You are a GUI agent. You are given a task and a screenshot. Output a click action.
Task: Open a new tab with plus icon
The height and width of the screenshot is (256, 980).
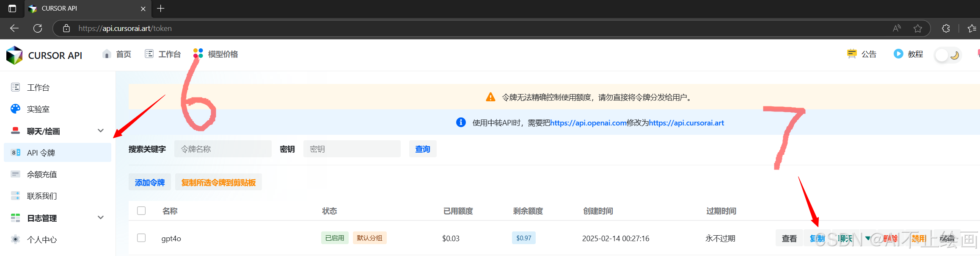pos(161,8)
